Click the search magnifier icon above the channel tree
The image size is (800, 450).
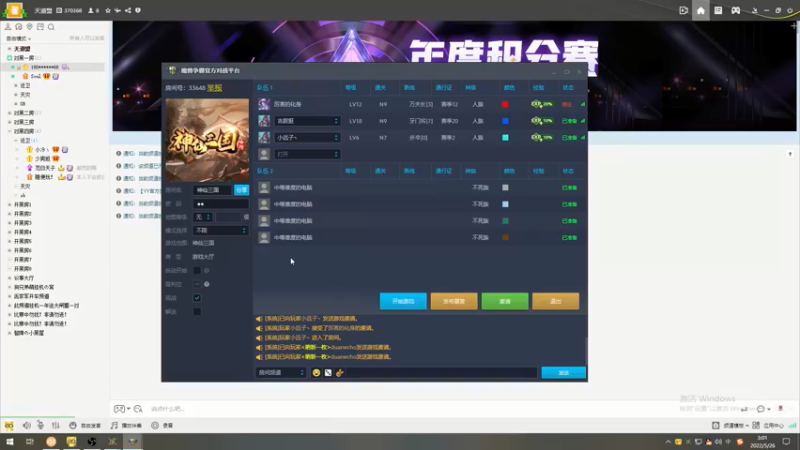coord(51,27)
